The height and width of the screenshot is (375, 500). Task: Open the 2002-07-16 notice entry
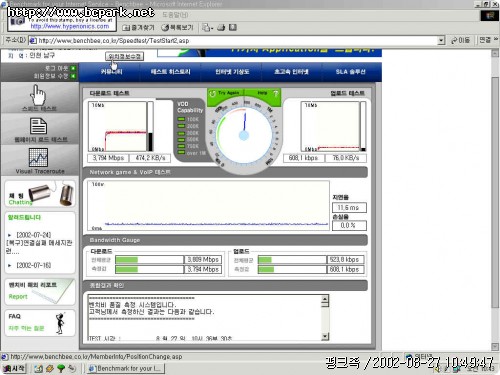(33, 265)
